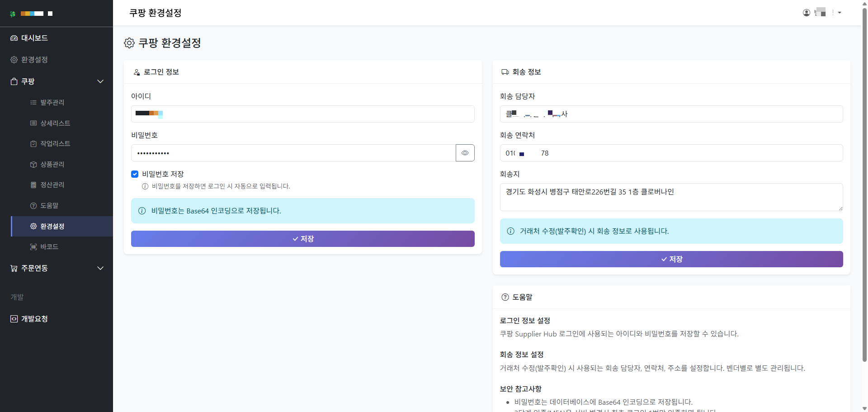
Task: Click the info icon in Base64 notice
Action: [x=142, y=211]
